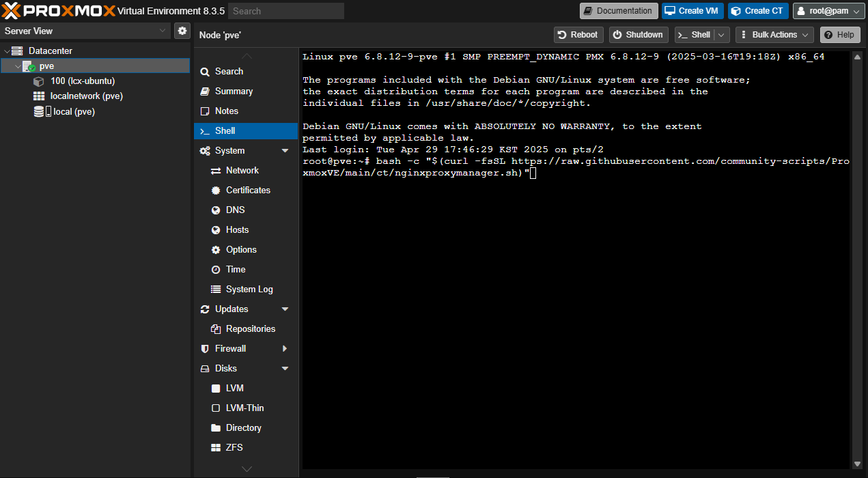Open the Shell button dropdown arrow

click(x=723, y=35)
